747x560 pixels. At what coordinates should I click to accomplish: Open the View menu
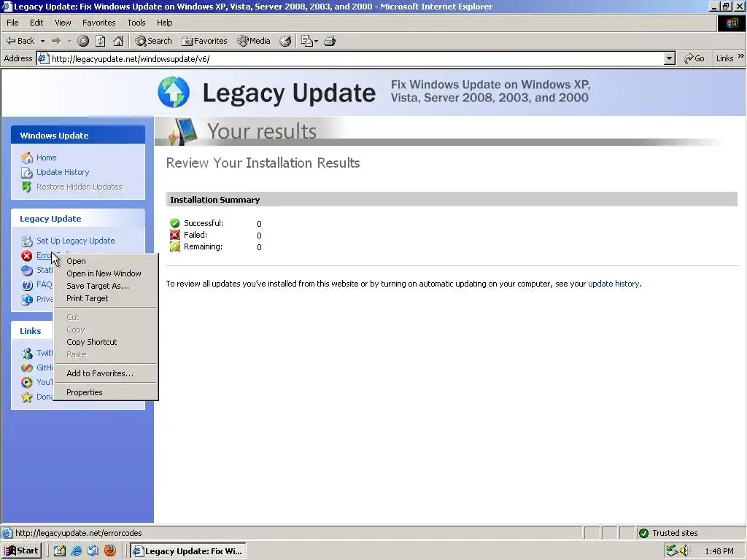click(x=63, y=23)
